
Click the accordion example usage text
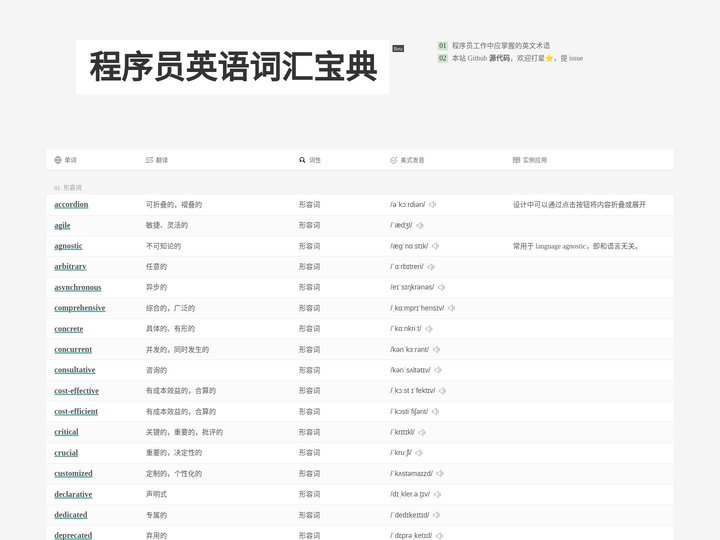(579, 205)
